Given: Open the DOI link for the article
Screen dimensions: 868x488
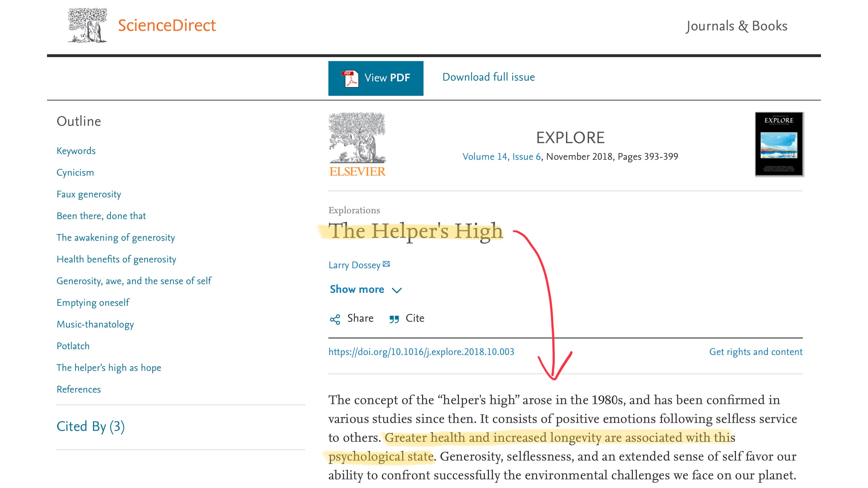Looking at the screenshot, I should 421,352.
